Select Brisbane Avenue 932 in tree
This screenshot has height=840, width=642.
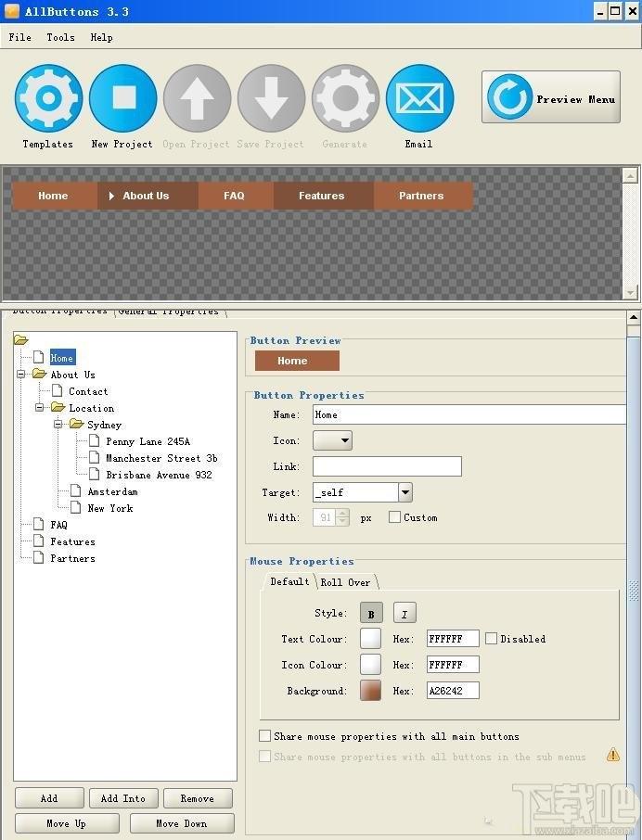(x=159, y=475)
